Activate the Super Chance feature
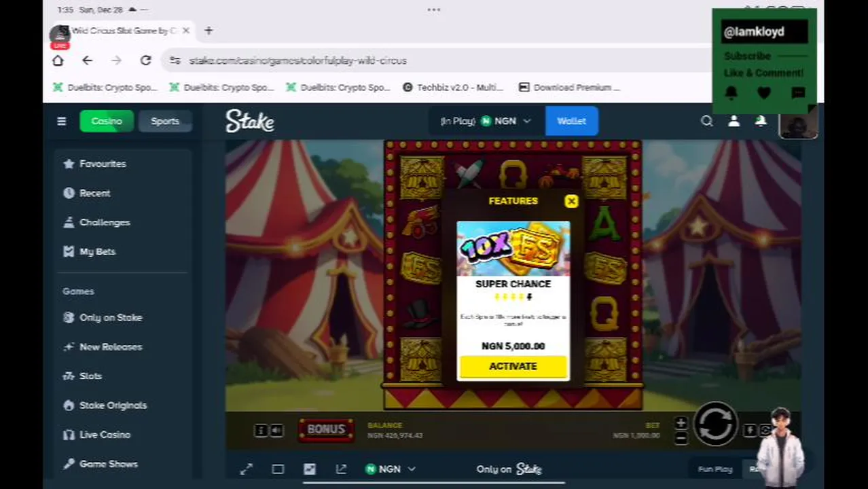 [513, 366]
